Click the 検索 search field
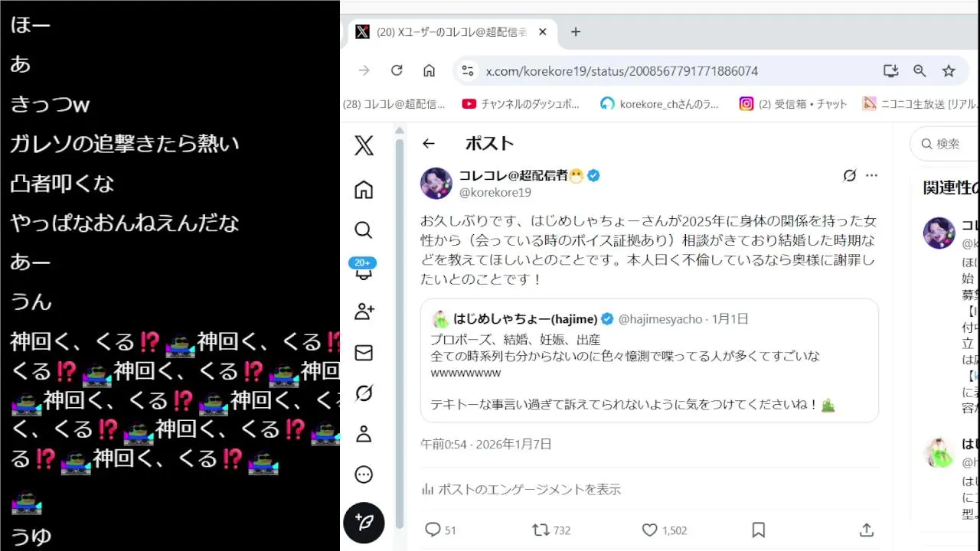The image size is (980, 551). pyautogui.click(x=944, y=143)
